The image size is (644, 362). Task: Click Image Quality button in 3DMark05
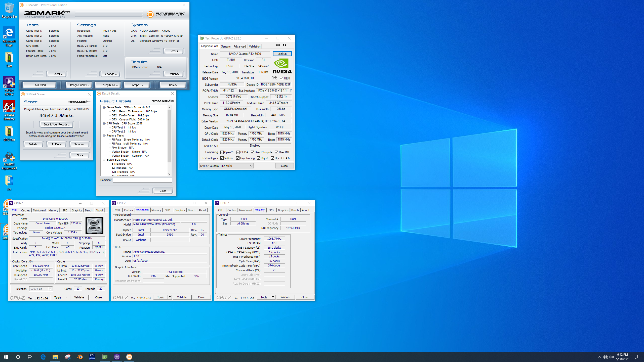pos(79,85)
